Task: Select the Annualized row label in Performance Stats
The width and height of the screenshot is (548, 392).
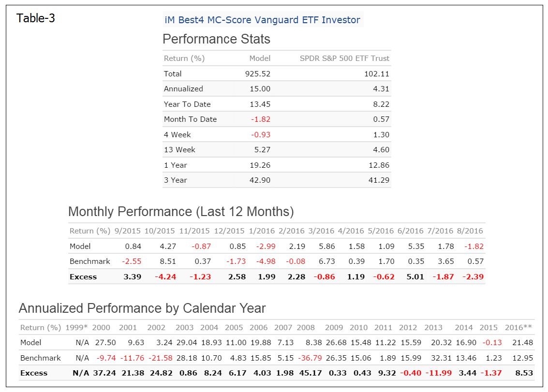Action: (x=183, y=89)
